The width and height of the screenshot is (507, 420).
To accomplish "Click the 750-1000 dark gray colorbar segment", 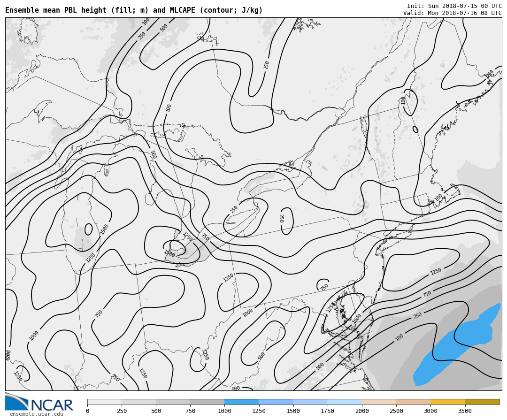I will (x=207, y=402).
